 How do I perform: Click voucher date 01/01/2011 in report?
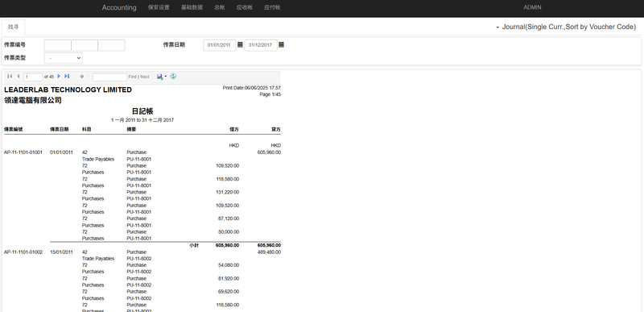tap(61, 152)
